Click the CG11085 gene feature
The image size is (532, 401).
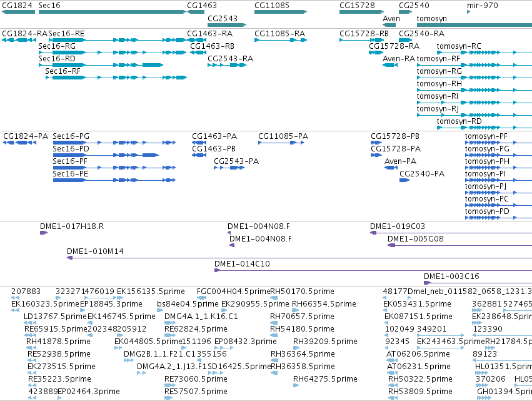pos(281,12)
